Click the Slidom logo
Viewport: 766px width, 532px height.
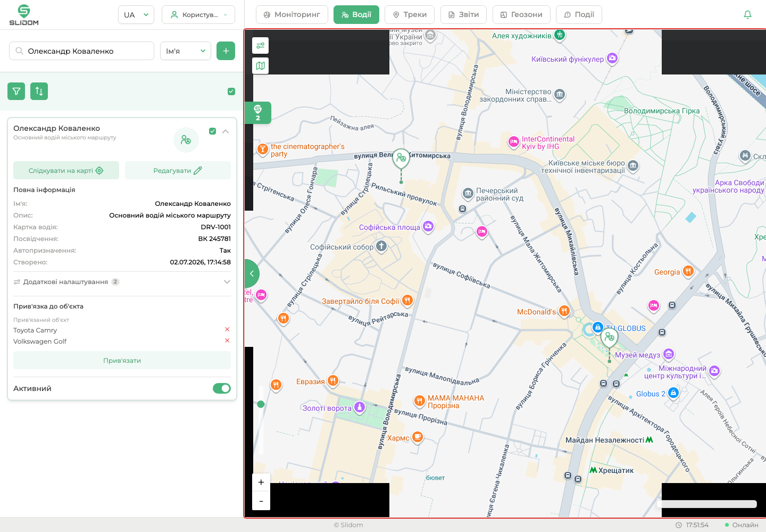[x=24, y=15]
